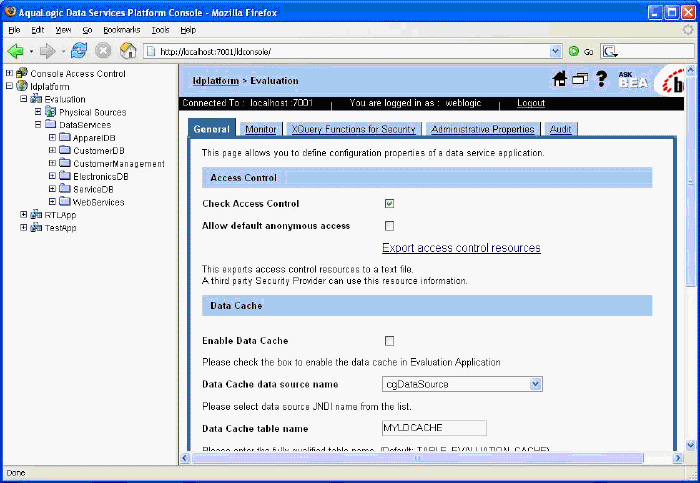Go back with the green Back arrow
This screenshot has height=483, width=700.
coord(16,51)
